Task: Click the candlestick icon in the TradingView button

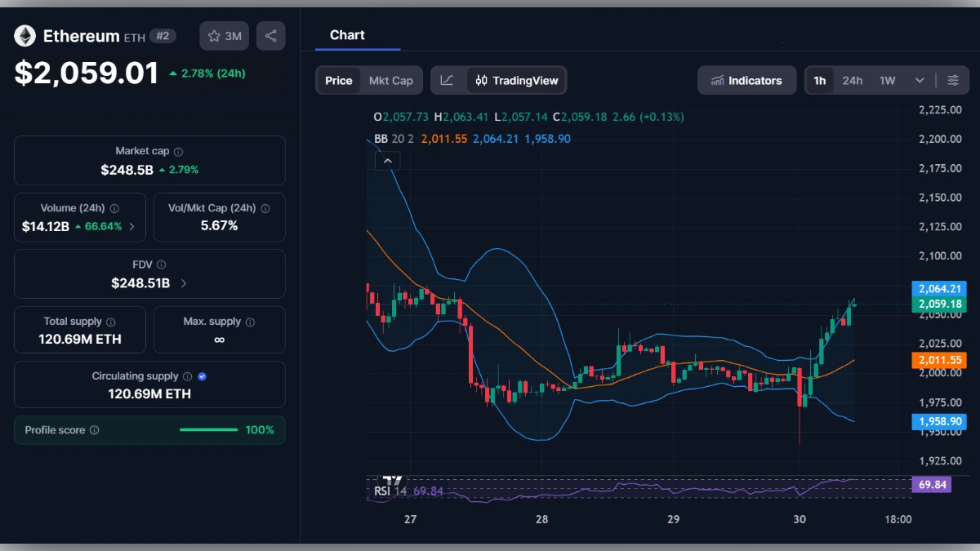Action: (x=481, y=80)
